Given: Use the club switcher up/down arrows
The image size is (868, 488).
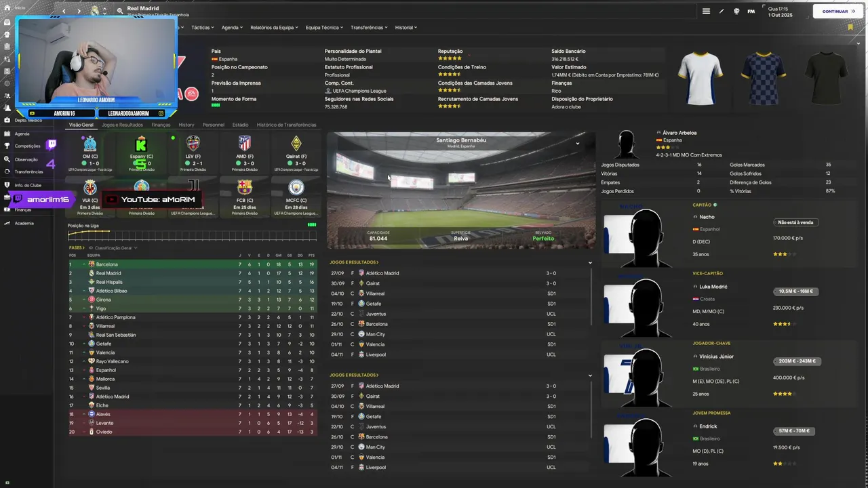Looking at the screenshot, I should click(x=104, y=11).
